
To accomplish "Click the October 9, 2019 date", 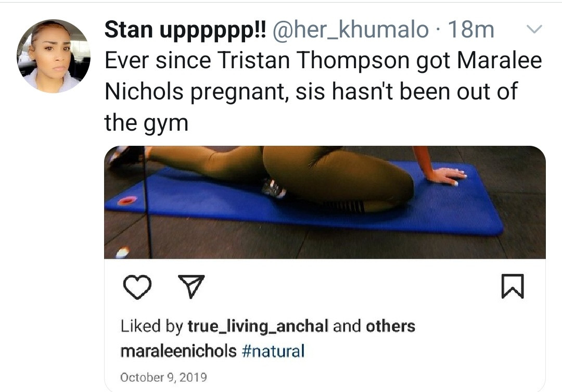I will point(163,377).
